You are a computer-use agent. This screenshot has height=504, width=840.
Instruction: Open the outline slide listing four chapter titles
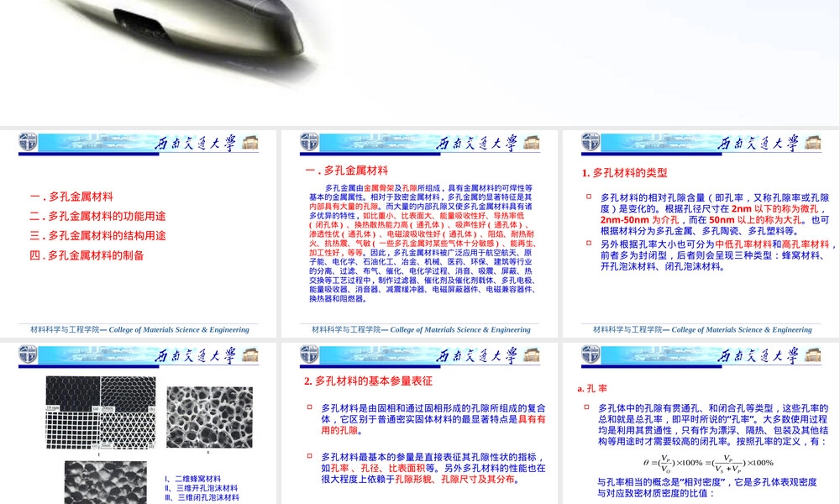[x=139, y=234]
